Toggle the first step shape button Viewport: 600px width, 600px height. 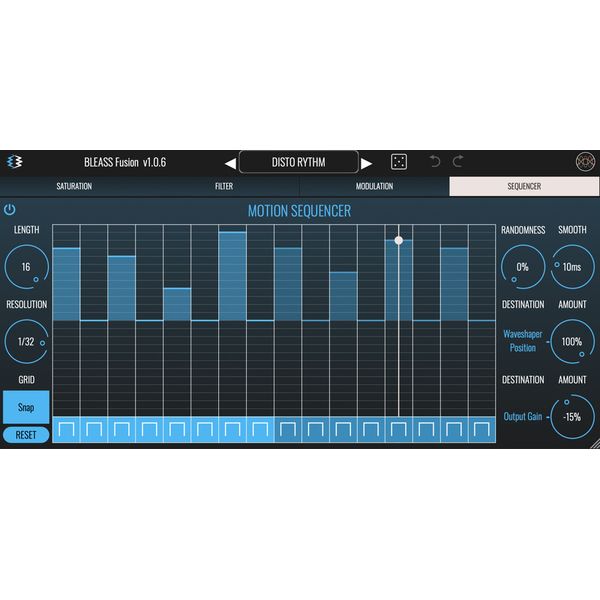click(66, 430)
